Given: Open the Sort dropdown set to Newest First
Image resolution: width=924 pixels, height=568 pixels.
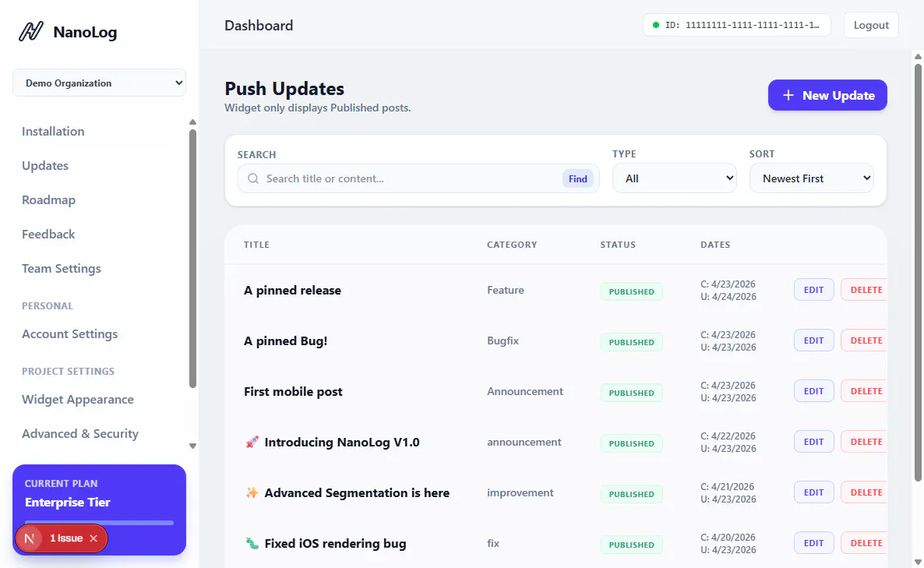Looking at the screenshot, I should click(811, 178).
